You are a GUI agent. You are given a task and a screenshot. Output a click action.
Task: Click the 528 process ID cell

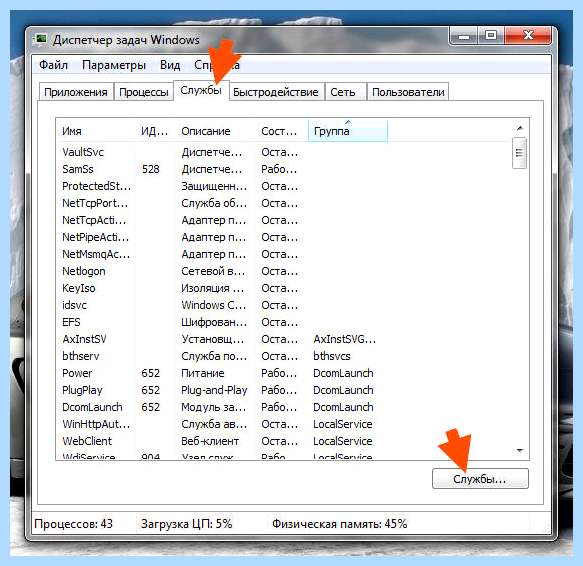coord(151,169)
